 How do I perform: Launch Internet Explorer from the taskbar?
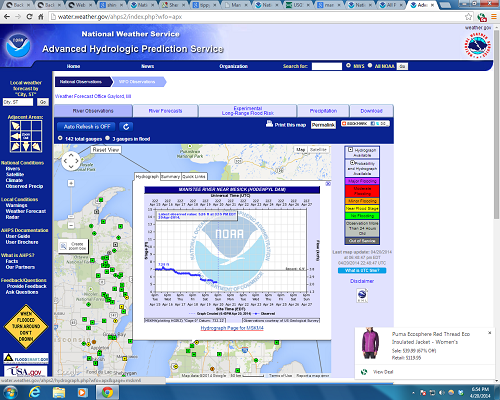(x=35, y=392)
